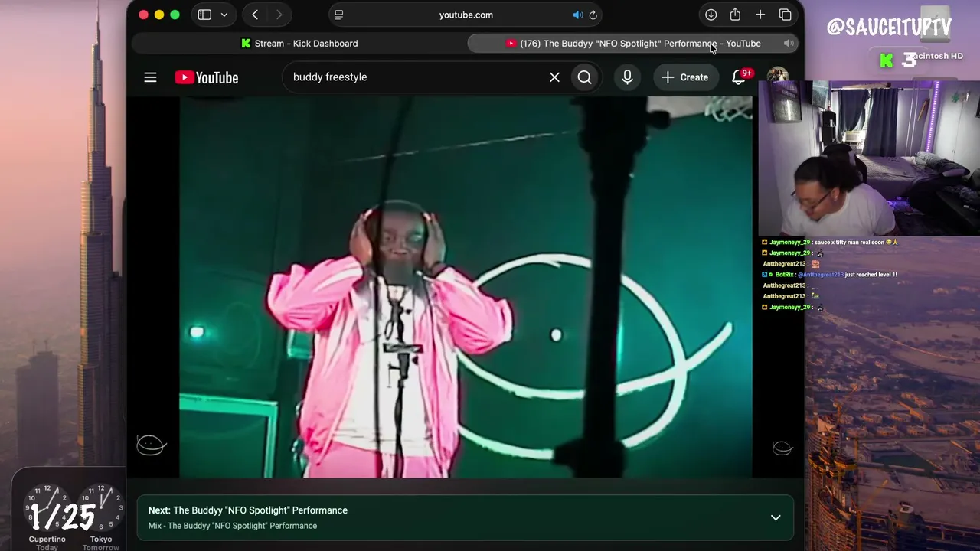Show Safari downloads
This screenshot has height=551, width=980.
[710, 15]
